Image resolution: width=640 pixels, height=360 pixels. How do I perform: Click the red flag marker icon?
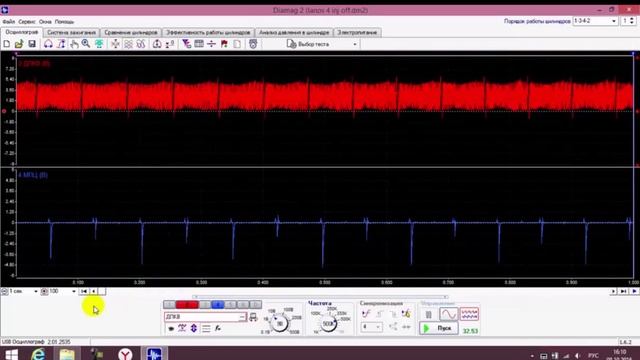(x=224, y=44)
